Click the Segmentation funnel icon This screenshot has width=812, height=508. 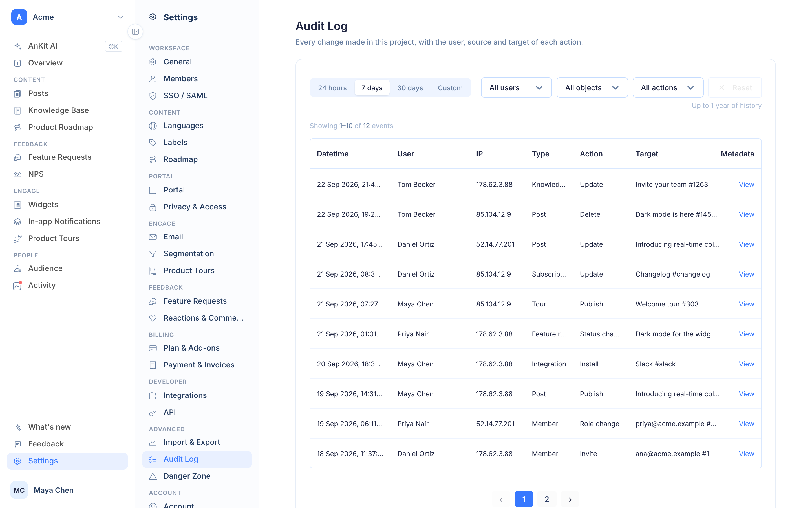(x=153, y=254)
